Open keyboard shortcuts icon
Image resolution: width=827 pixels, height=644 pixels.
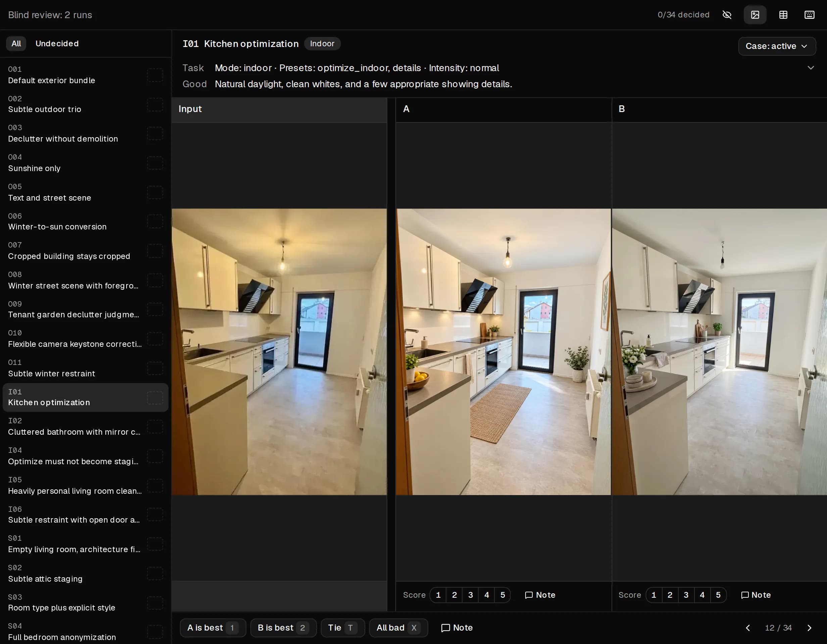[809, 15]
